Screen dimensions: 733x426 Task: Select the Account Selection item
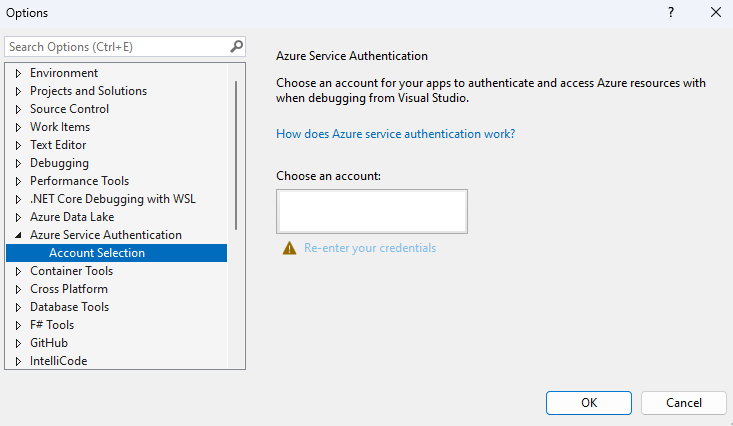[x=97, y=253]
